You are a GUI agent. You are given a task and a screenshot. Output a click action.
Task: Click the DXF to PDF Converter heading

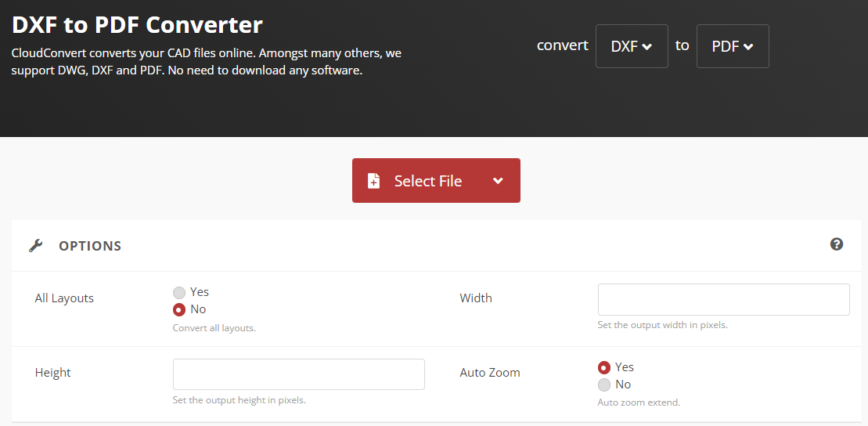pos(137,25)
